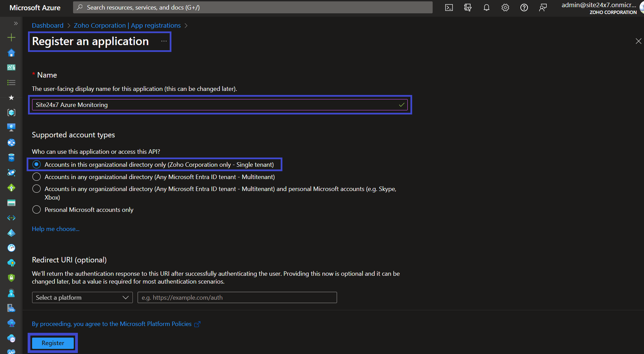The image size is (644, 354).
Task: Select Multitenant organizational directory accounts option
Action: tap(37, 177)
